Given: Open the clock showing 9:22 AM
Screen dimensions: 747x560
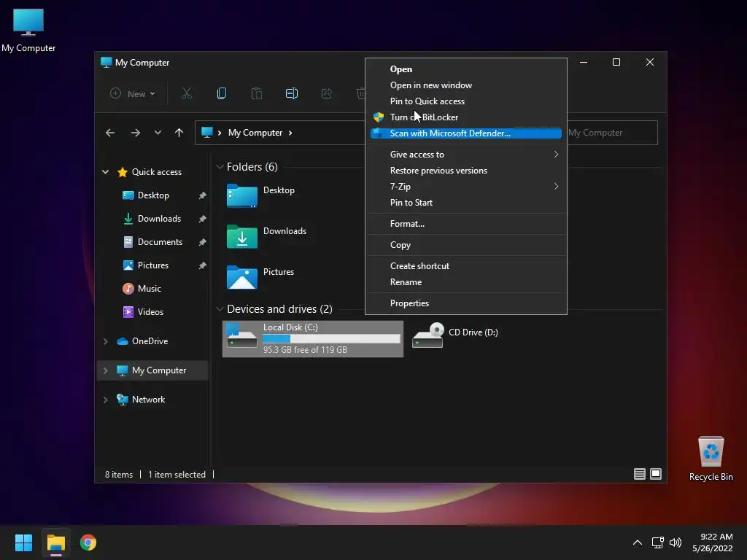Looking at the screenshot, I should coord(712,542).
